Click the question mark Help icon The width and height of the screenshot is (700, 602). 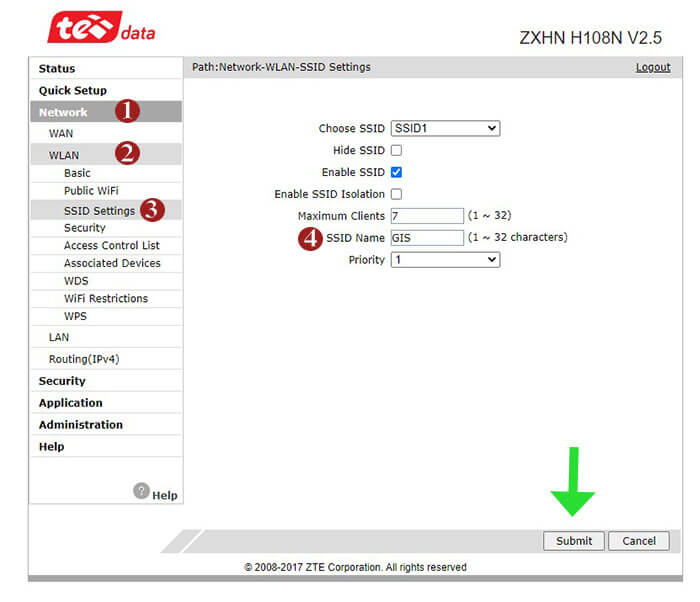tap(142, 491)
